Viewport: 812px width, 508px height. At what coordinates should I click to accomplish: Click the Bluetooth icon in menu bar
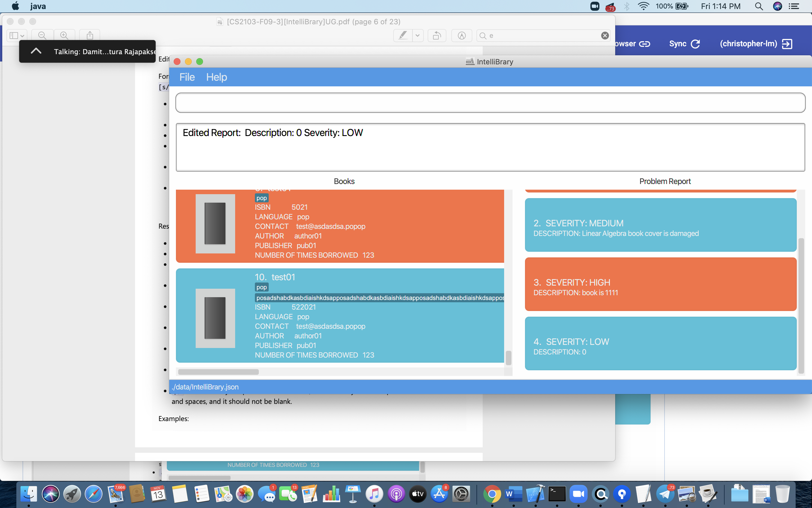(x=626, y=6)
